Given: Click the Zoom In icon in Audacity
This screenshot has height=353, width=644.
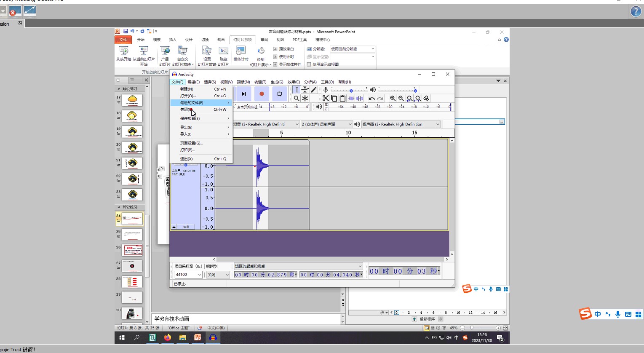Looking at the screenshot, I should point(393,98).
